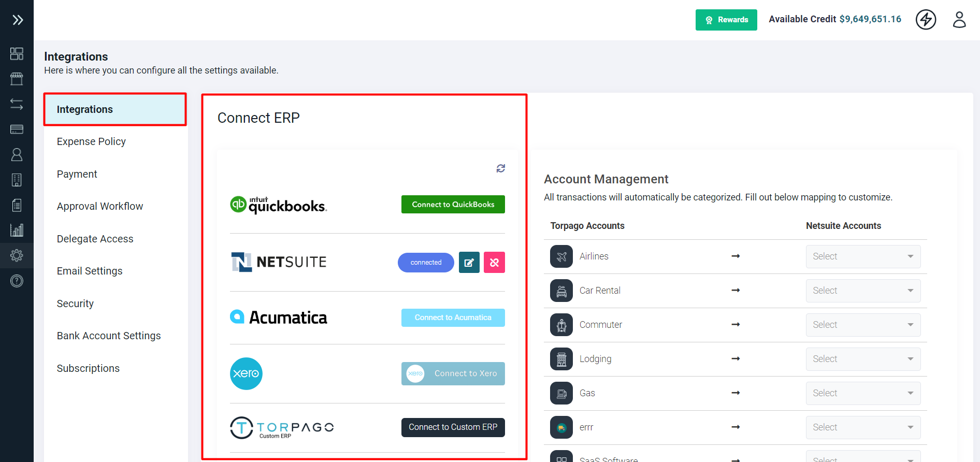Open the Lodging Netsuite account dropdown
The image size is (980, 462).
tap(863, 359)
